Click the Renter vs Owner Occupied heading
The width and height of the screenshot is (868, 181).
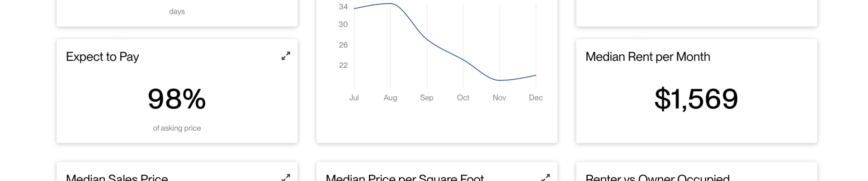click(657, 177)
